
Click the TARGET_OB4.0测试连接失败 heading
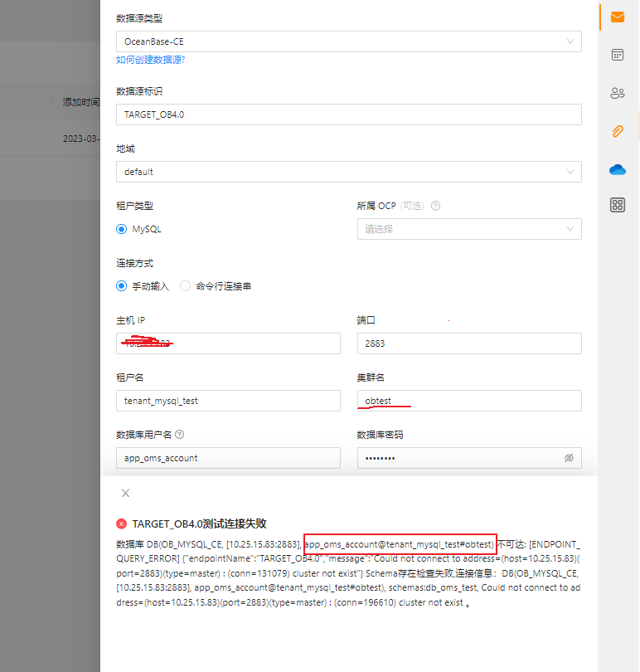pos(199,523)
